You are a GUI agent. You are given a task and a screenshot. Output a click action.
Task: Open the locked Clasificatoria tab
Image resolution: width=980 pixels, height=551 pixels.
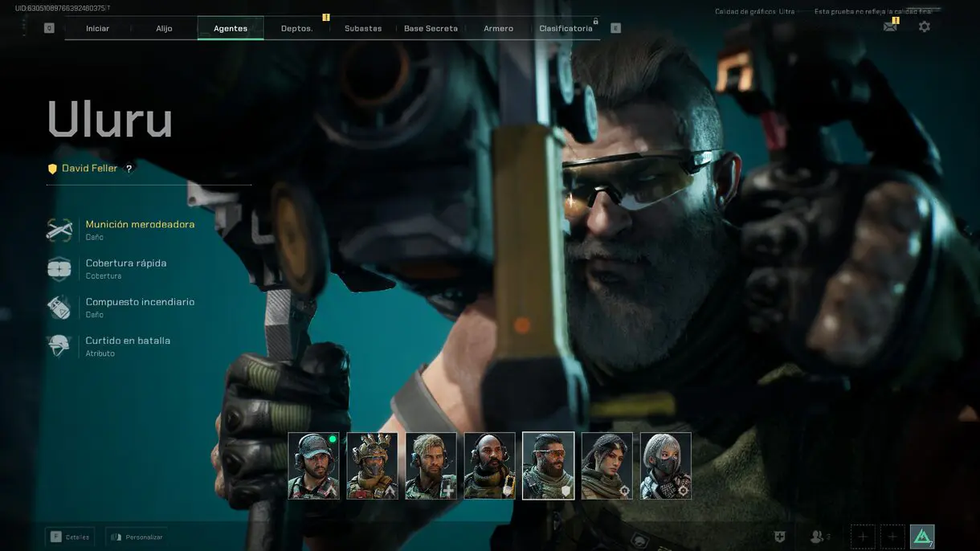tap(566, 28)
